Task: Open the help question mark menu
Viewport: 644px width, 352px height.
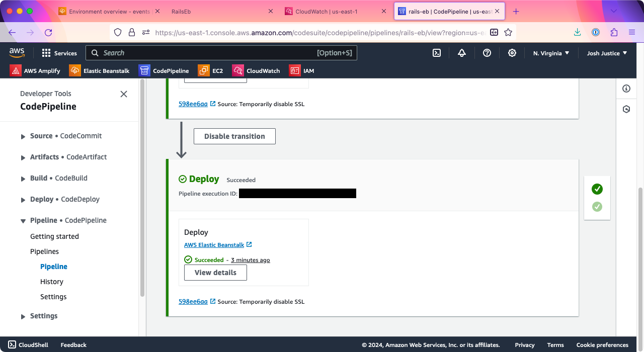Action: point(487,53)
